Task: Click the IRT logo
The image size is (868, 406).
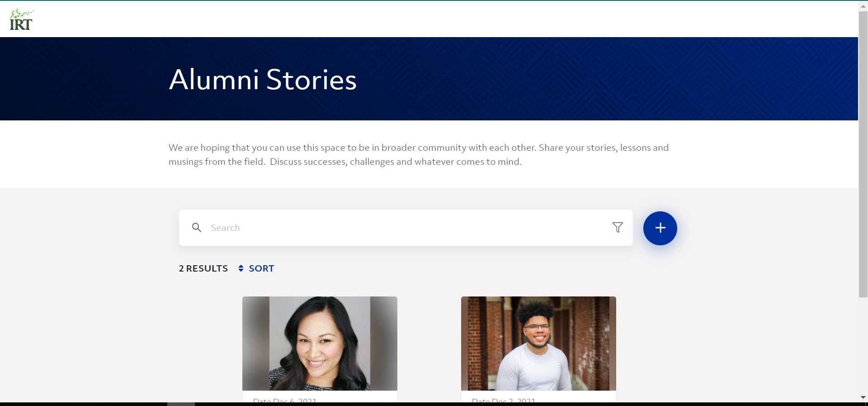Action: tap(21, 20)
